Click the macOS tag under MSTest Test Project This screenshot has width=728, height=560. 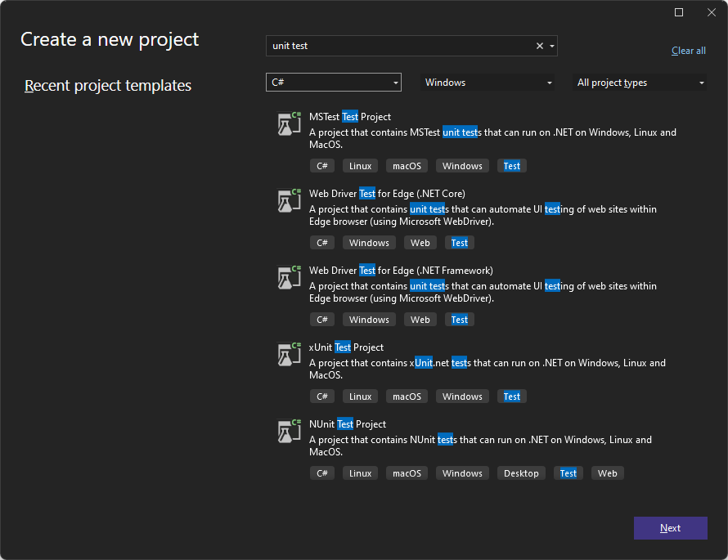pos(407,166)
